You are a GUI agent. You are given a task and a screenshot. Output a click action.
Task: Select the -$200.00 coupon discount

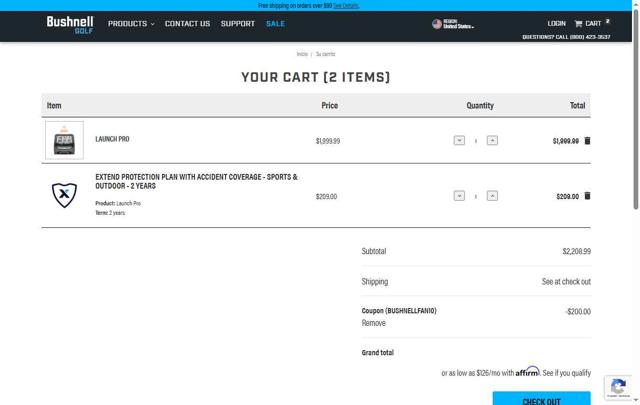point(578,312)
